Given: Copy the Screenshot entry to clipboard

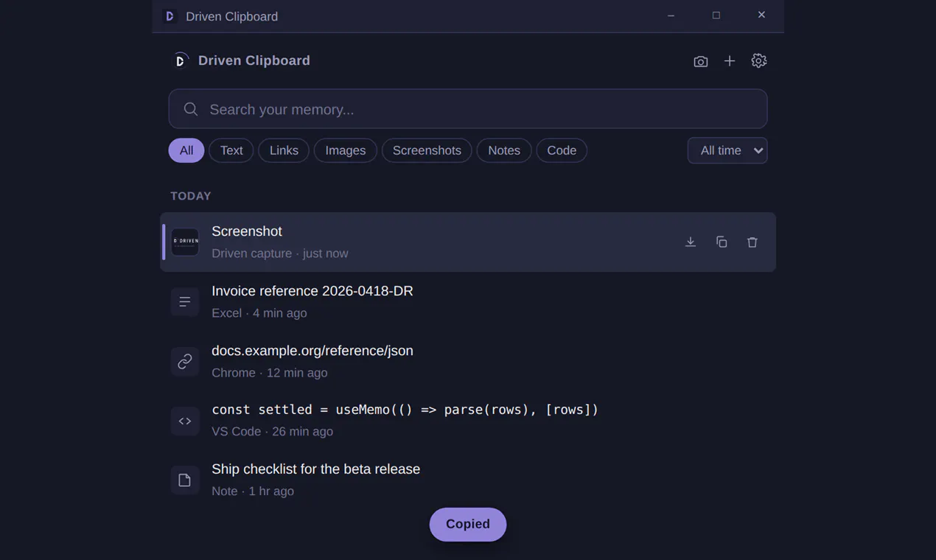Looking at the screenshot, I should (x=722, y=242).
